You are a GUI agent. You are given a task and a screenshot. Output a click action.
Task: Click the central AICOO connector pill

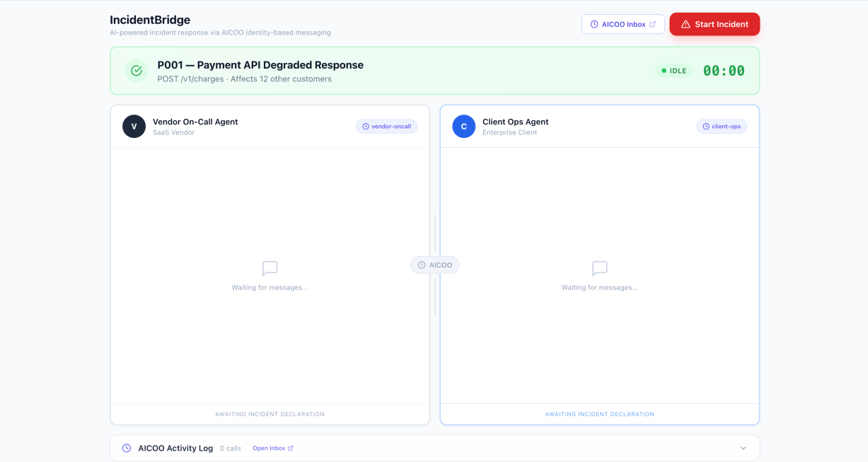pyautogui.click(x=435, y=265)
